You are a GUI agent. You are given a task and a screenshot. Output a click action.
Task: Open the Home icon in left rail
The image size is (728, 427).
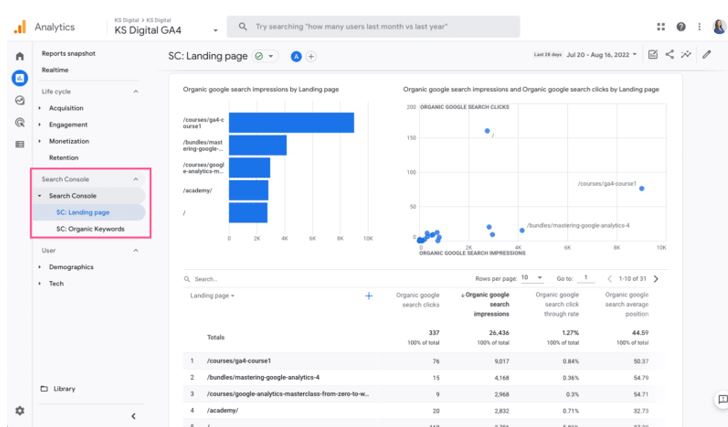(20, 56)
